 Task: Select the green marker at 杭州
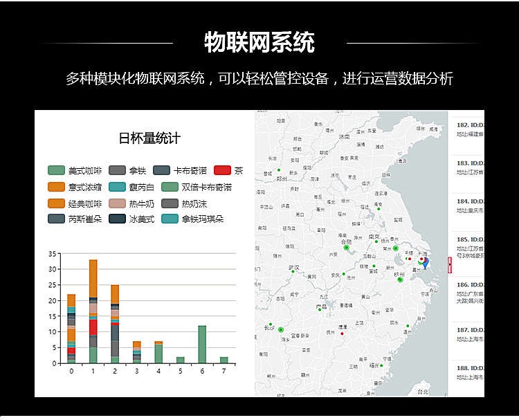coord(400,280)
